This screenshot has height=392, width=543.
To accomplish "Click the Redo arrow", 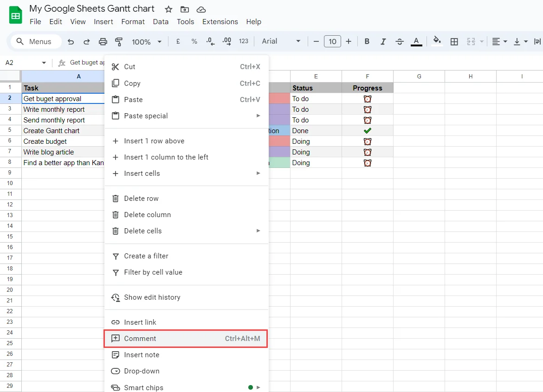I will (87, 42).
